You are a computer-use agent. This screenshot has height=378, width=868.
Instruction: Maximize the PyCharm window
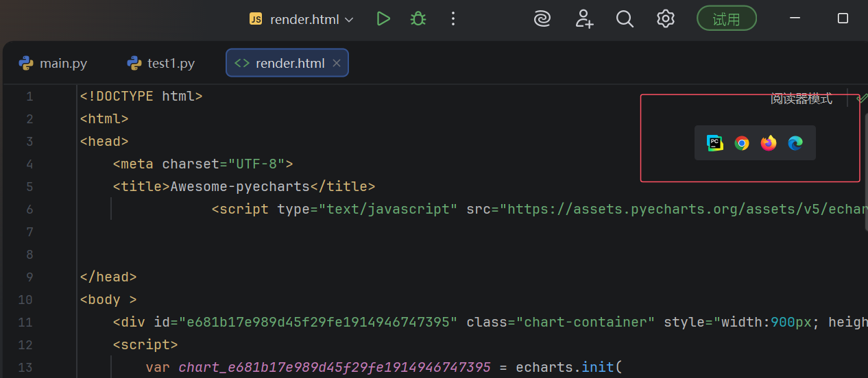pos(843,18)
